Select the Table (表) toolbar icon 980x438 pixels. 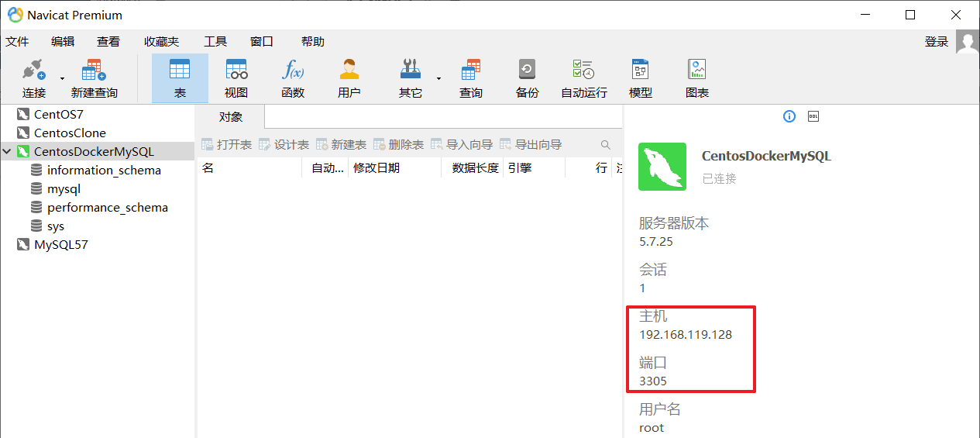(180, 78)
